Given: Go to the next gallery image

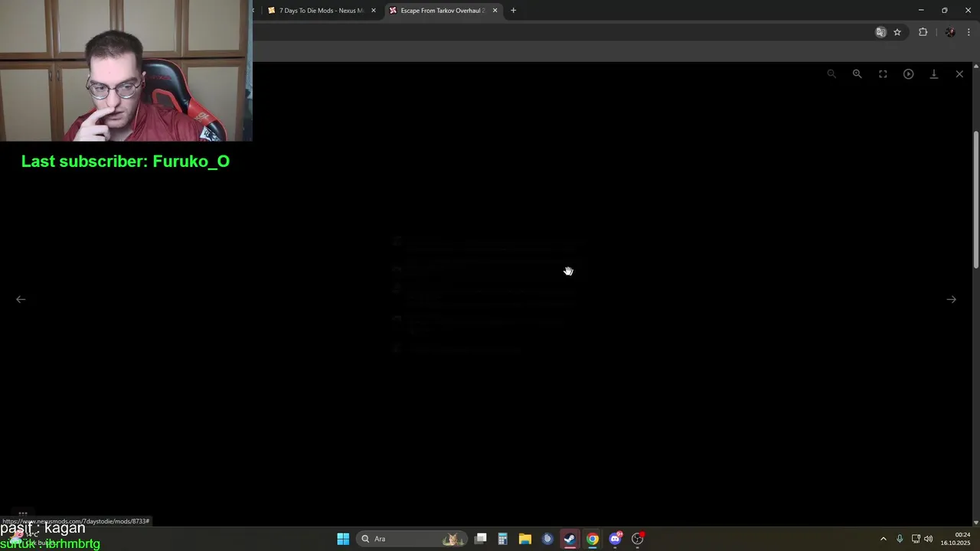Looking at the screenshot, I should tap(951, 299).
